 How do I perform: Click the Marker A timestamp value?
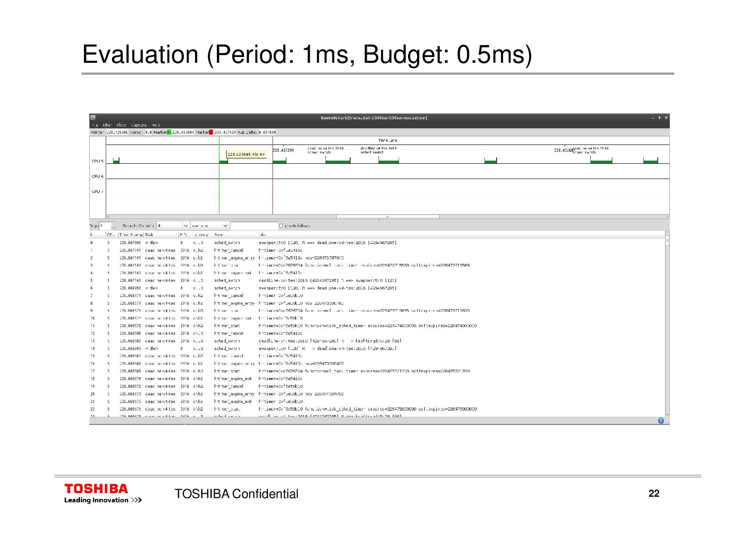pos(183,132)
